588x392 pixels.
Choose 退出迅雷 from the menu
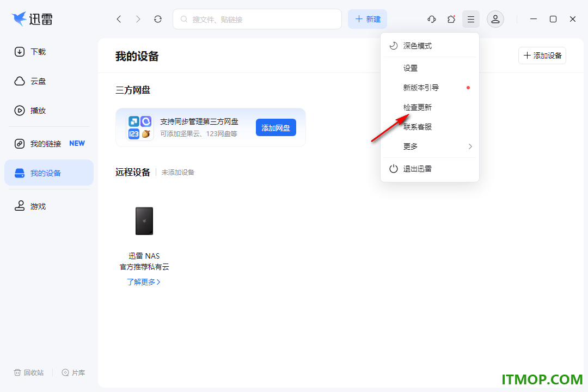pos(430,169)
